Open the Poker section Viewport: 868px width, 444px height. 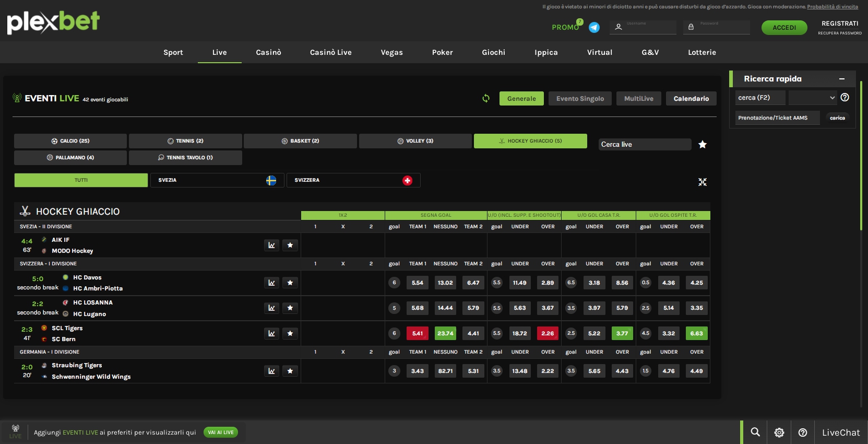pyautogui.click(x=443, y=52)
